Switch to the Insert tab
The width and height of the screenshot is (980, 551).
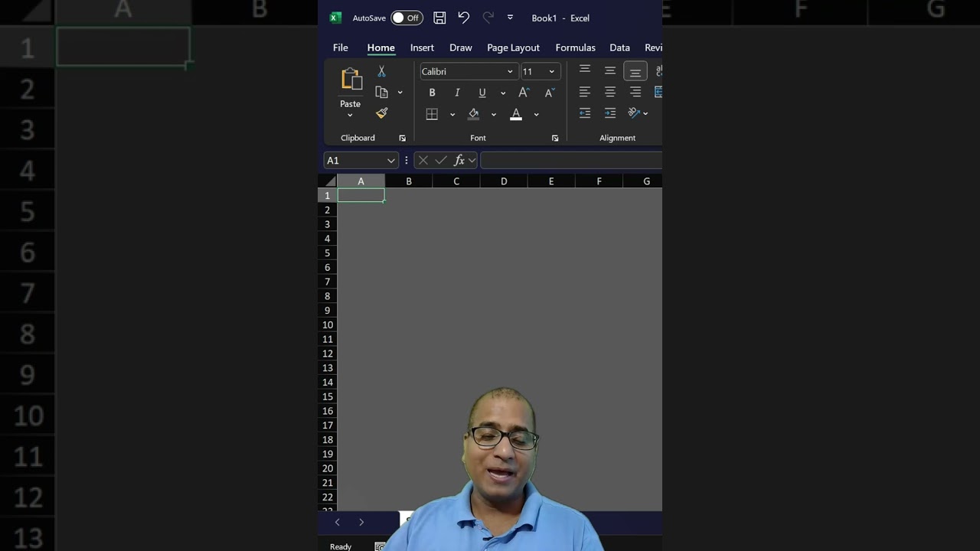(422, 47)
